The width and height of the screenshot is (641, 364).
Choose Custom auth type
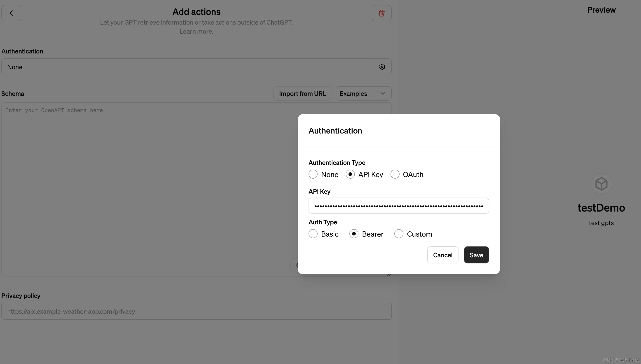tap(398, 233)
